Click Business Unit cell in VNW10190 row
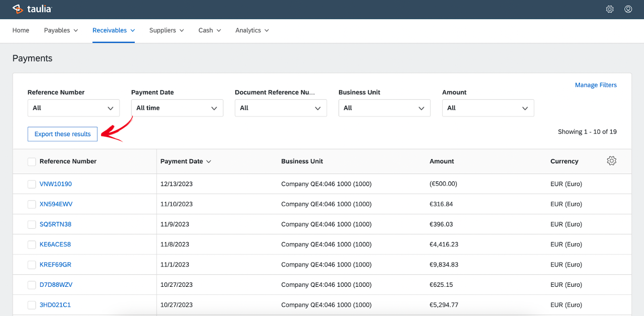 tap(326, 184)
